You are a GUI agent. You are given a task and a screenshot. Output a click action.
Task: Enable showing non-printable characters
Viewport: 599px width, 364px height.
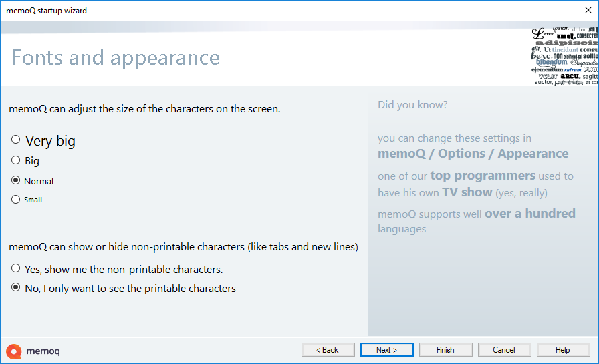(x=16, y=269)
